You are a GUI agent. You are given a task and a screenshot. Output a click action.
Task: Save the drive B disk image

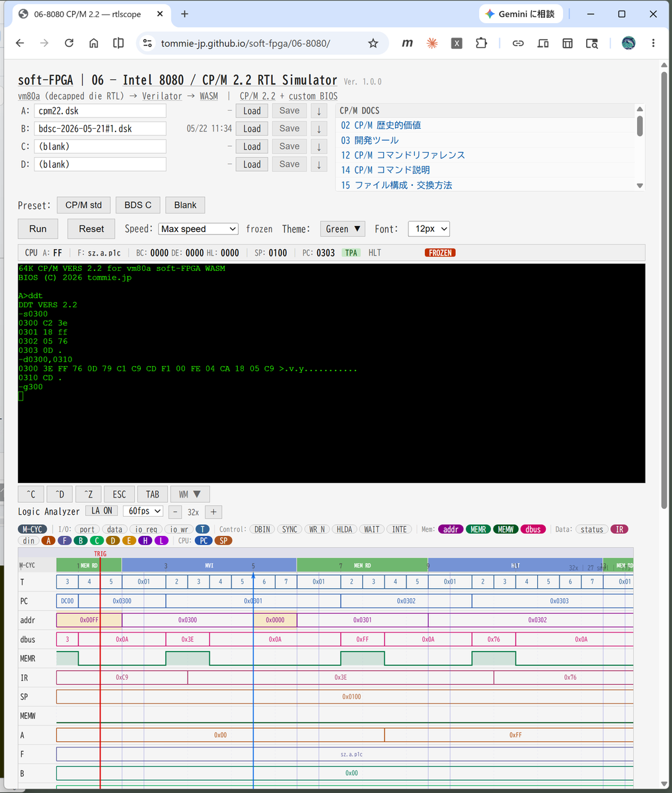point(289,129)
